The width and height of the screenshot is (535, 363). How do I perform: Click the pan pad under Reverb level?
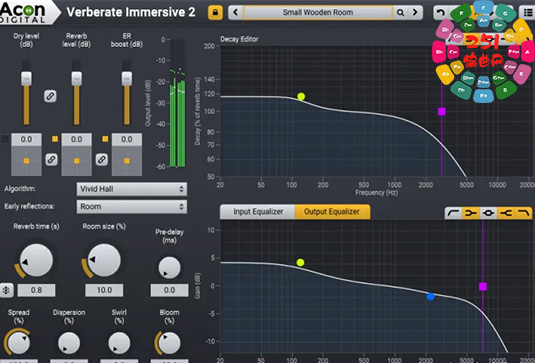(76, 161)
